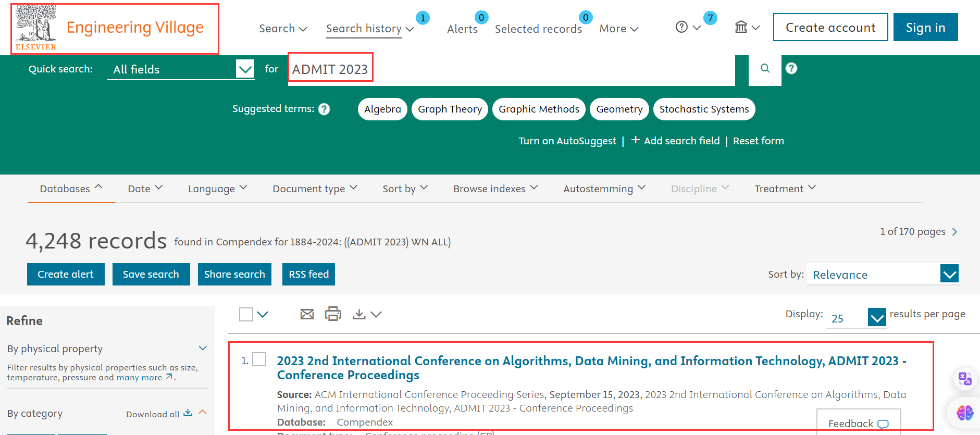
Task: Open the Document type filter menu
Action: pyautogui.click(x=315, y=189)
